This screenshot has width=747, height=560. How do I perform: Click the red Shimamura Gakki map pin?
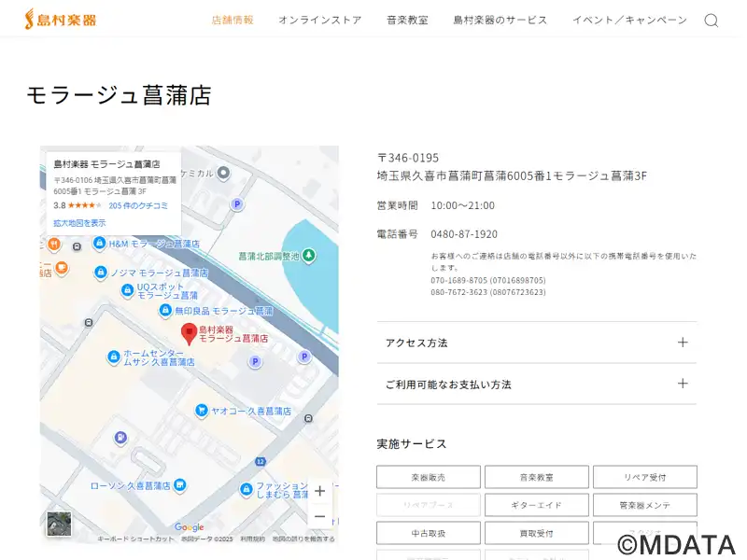coord(189,333)
